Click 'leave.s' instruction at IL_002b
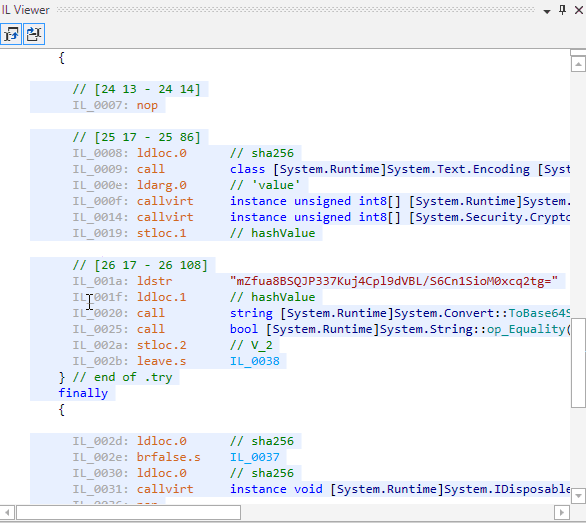586x523 pixels. click(161, 361)
